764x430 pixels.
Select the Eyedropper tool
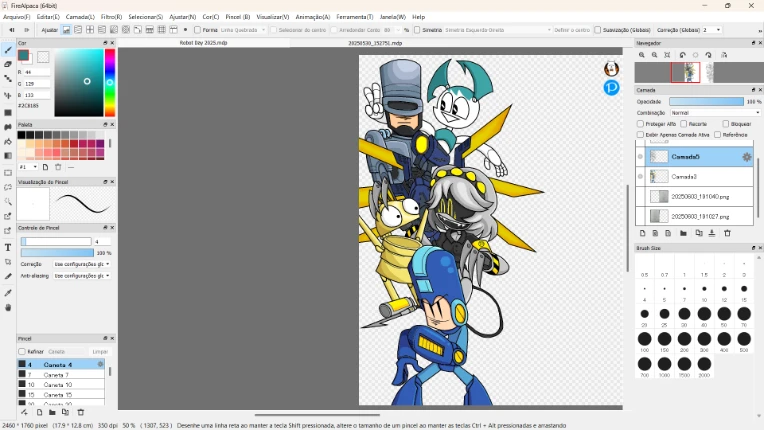tap(8, 293)
